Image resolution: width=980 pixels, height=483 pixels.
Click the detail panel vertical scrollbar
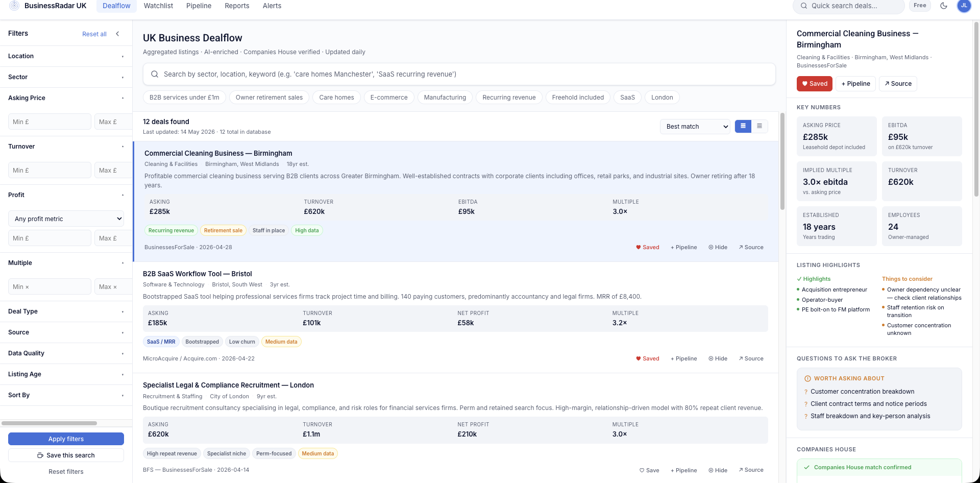tap(976, 110)
